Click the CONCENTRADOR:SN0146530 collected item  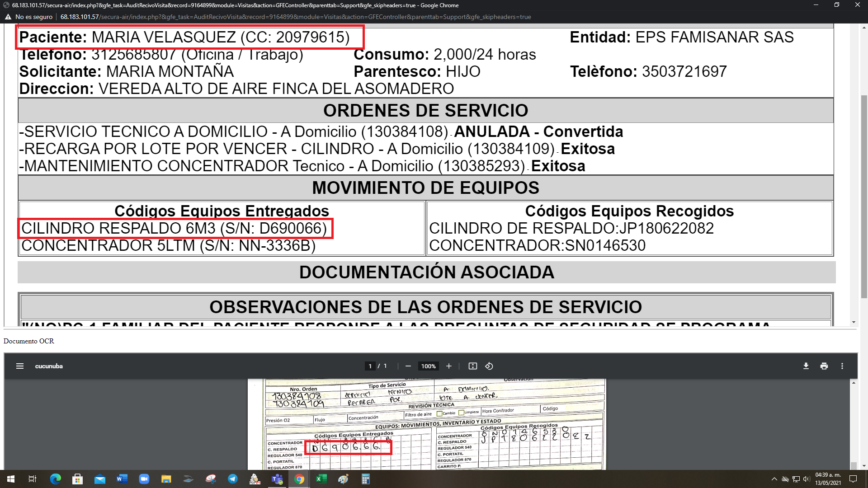(x=538, y=245)
